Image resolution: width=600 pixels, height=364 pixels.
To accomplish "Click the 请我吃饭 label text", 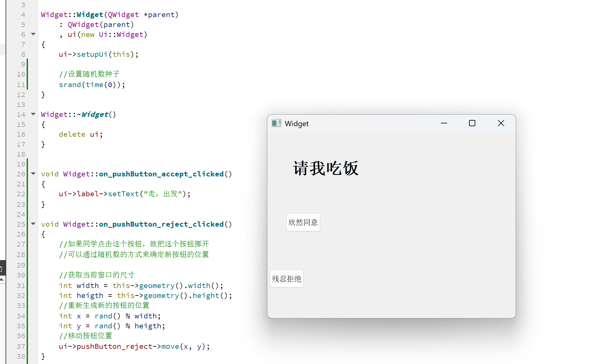I will click(326, 168).
